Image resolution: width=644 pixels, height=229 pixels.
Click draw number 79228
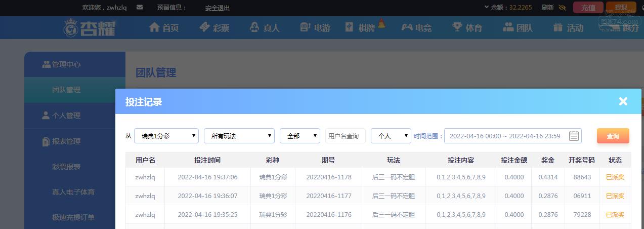582,215
